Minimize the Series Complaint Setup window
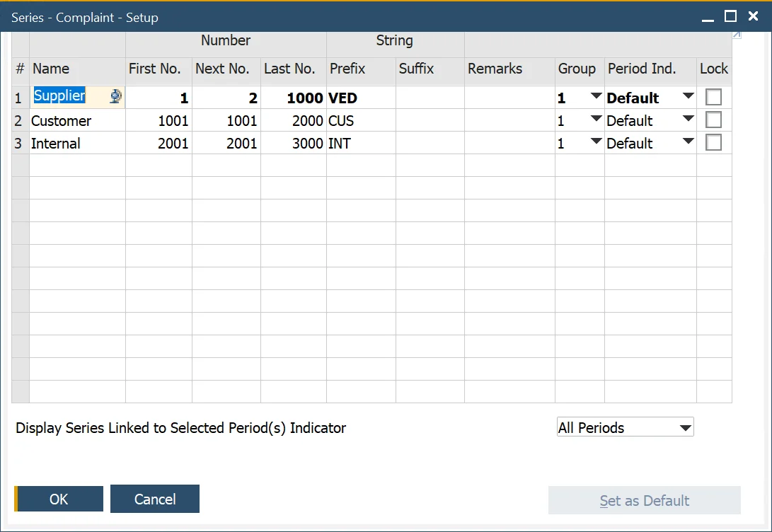 709,17
